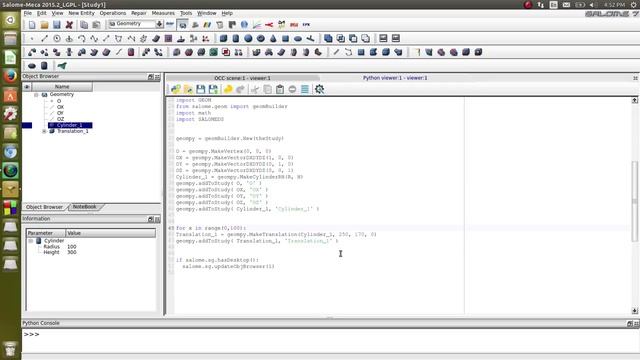
Task: Open Firefox from the Ubuntu launcher
Action: click(10, 76)
